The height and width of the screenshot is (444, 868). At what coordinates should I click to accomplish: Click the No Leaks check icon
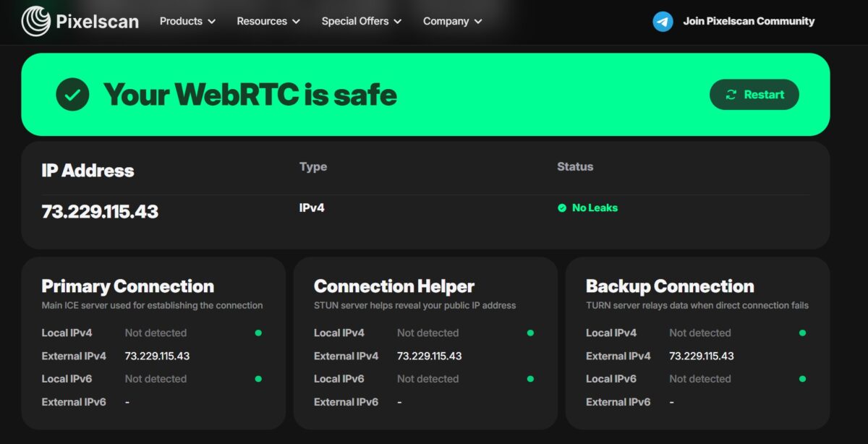pyautogui.click(x=562, y=208)
